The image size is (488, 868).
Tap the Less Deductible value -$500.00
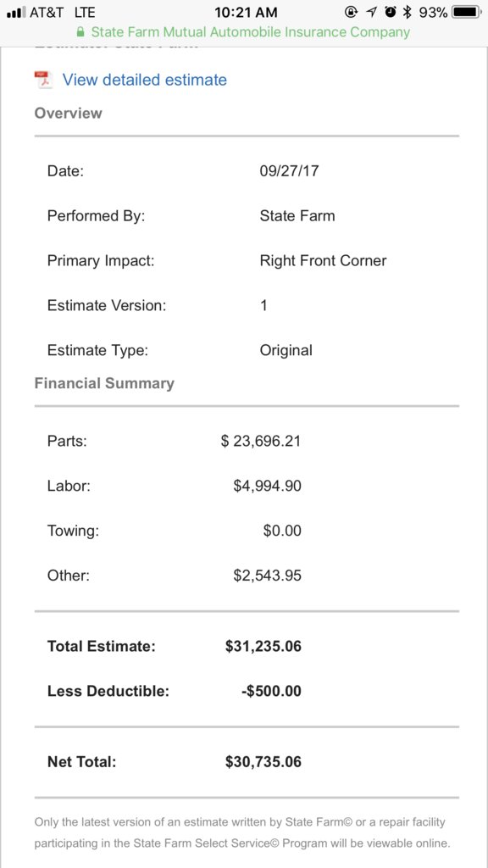tap(271, 691)
